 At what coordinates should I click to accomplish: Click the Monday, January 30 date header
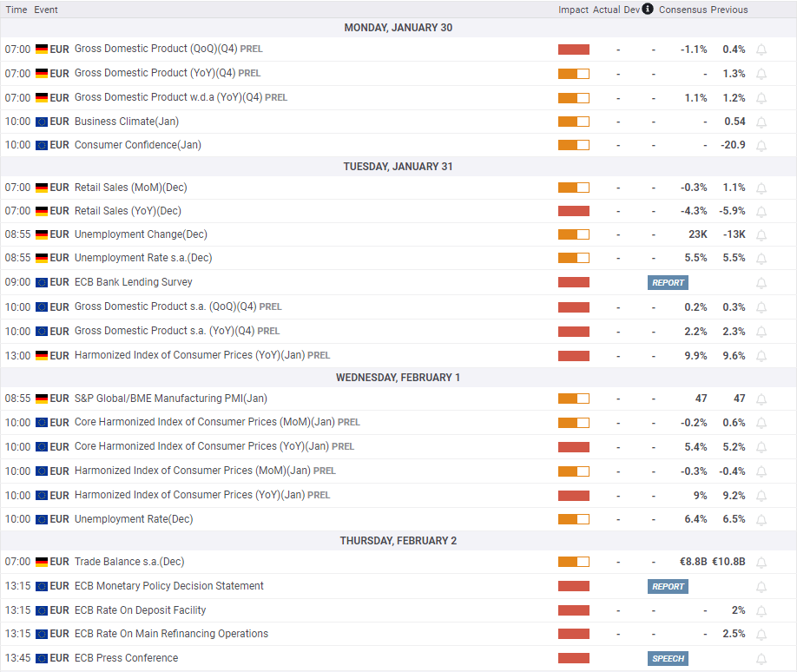pyautogui.click(x=398, y=28)
